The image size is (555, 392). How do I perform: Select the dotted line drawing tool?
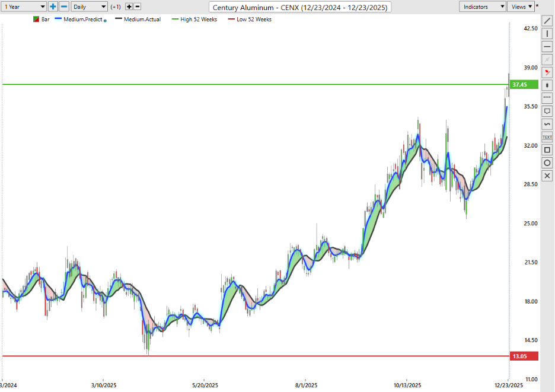coord(547,97)
